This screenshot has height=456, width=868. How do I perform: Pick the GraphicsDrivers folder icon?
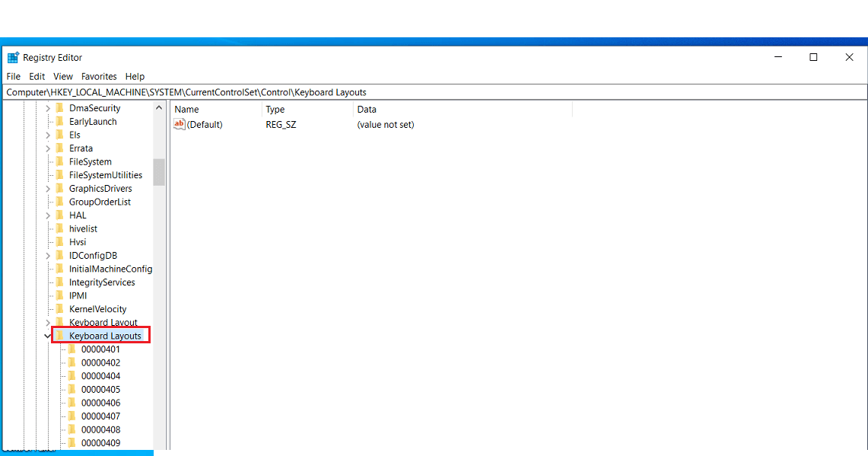(x=60, y=188)
